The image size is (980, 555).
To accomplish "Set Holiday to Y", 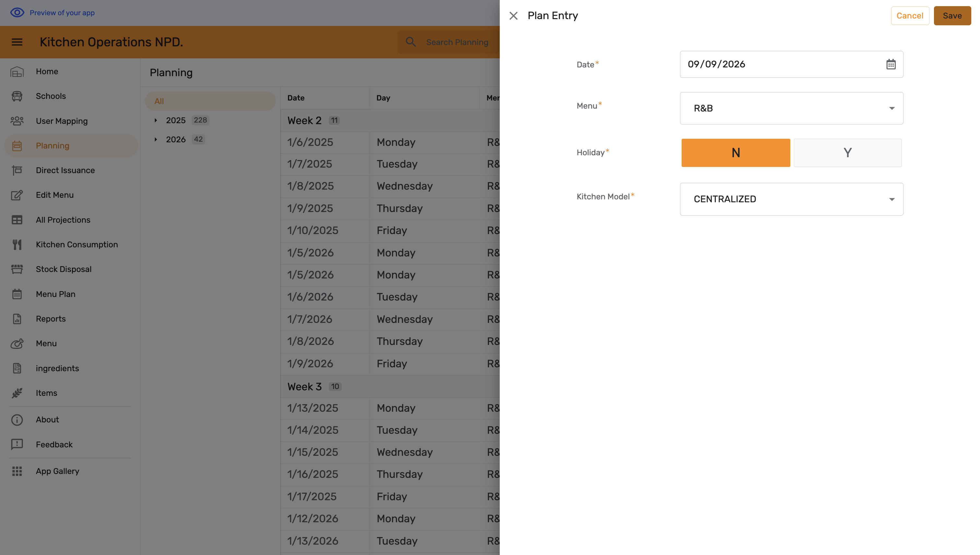I will pyautogui.click(x=847, y=152).
